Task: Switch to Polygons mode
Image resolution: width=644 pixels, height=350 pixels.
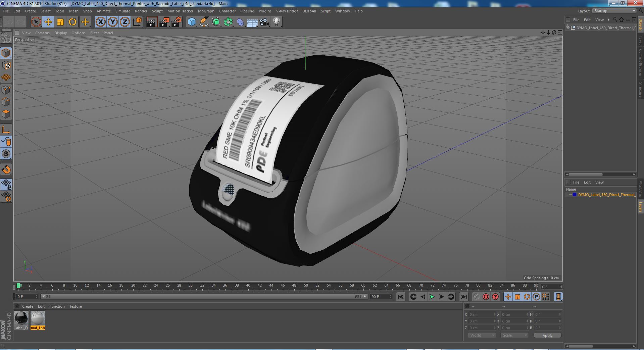Action: [x=6, y=114]
